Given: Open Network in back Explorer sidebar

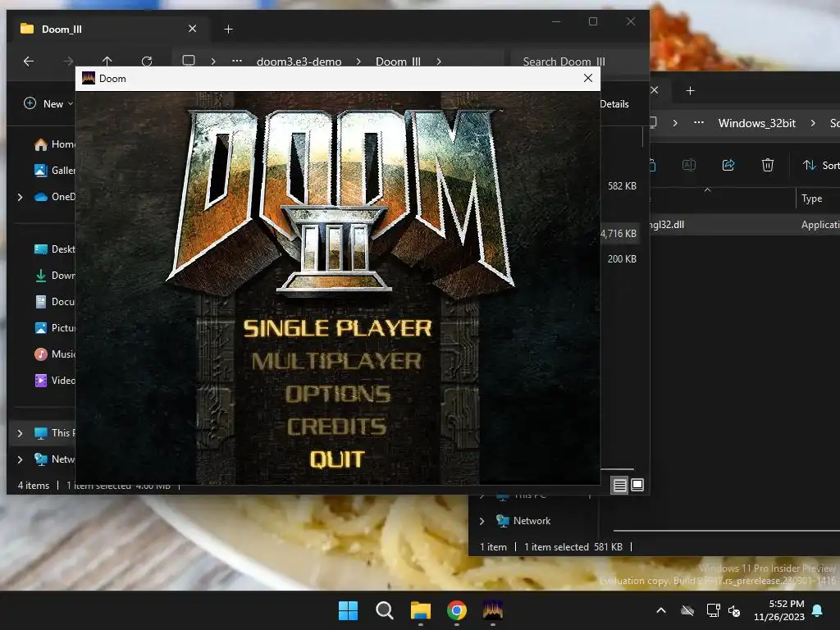Looking at the screenshot, I should click(531, 521).
